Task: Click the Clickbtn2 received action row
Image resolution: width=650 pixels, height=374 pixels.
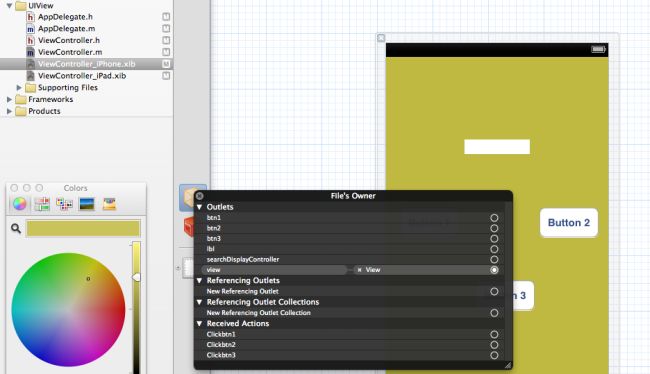Action: click(x=349, y=345)
